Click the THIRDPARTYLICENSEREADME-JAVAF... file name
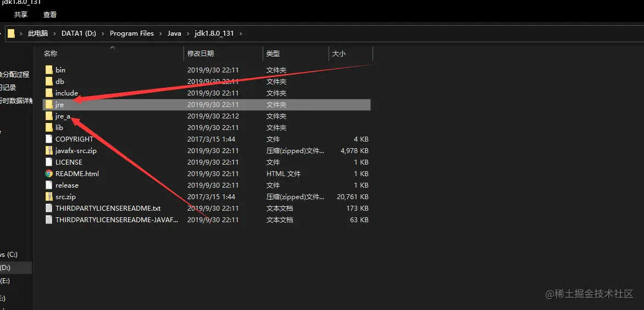The image size is (644, 310). [117, 220]
